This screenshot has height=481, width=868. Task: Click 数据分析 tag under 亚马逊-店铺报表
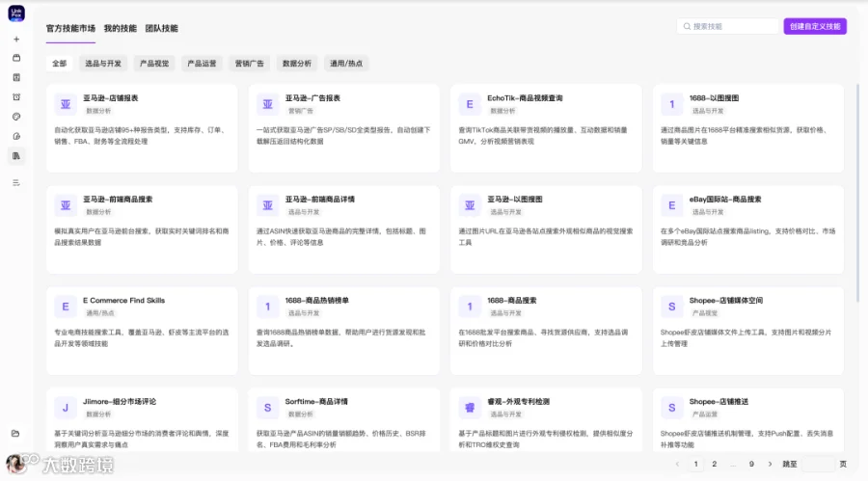tap(98, 111)
